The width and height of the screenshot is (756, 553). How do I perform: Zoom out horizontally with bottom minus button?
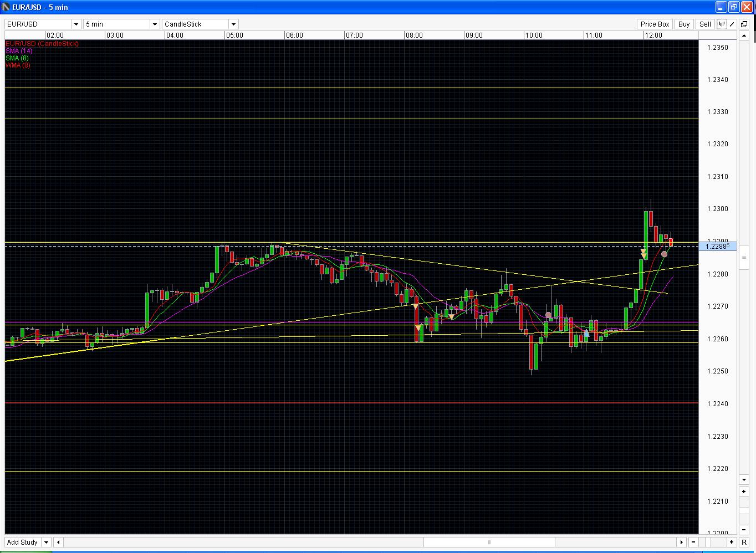click(x=694, y=542)
